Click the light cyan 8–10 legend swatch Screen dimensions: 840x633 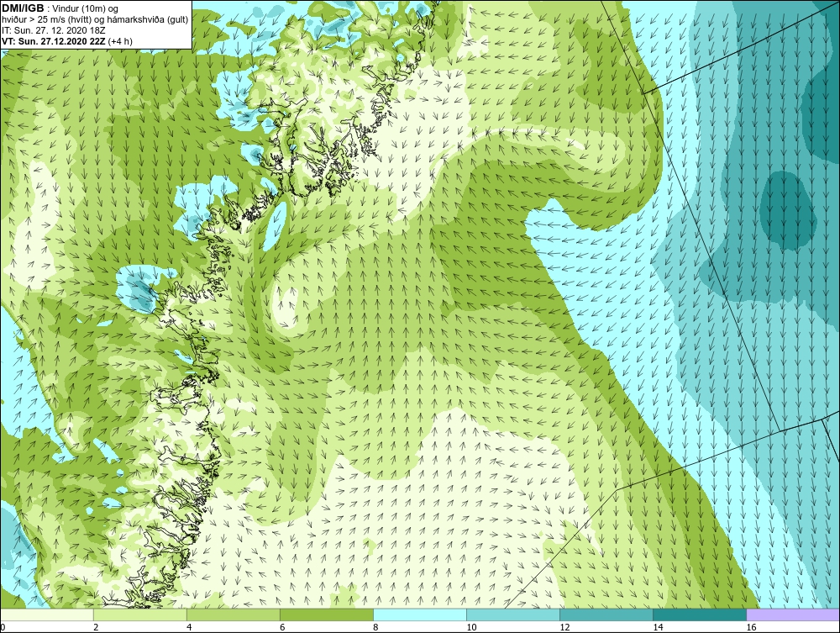(420, 615)
